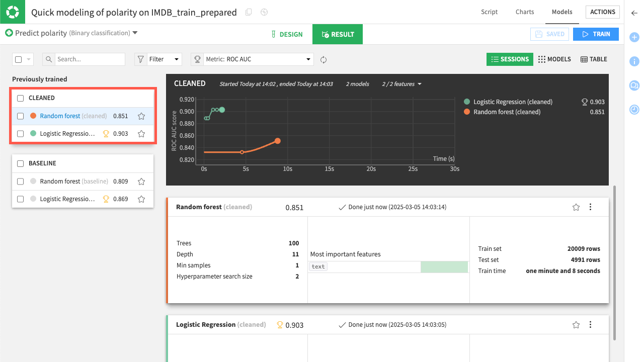644x362 pixels.
Task: Click the results panel vertical scrollbar
Action: click(614, 263)
